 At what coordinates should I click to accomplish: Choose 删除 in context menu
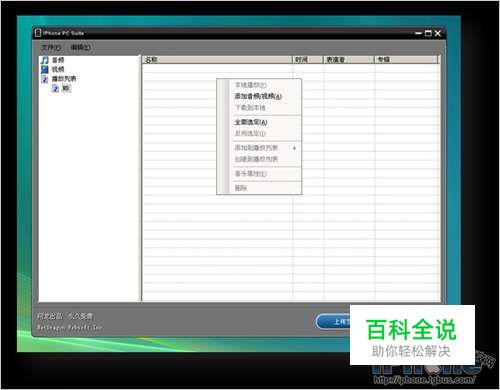[241, 188]
